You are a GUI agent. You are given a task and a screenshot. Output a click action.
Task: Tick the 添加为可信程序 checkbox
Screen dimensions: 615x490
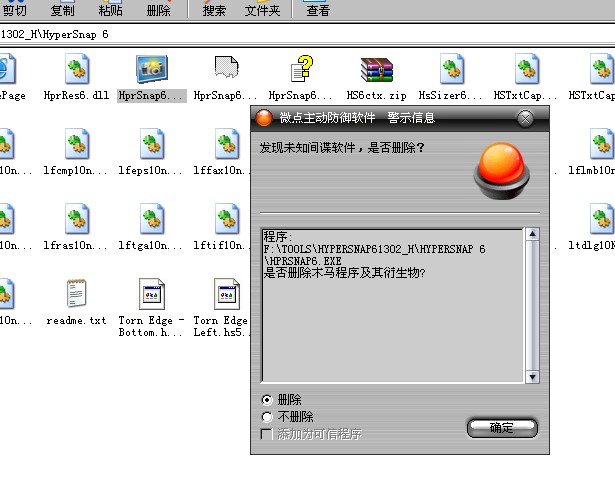(x=266, y=434)
